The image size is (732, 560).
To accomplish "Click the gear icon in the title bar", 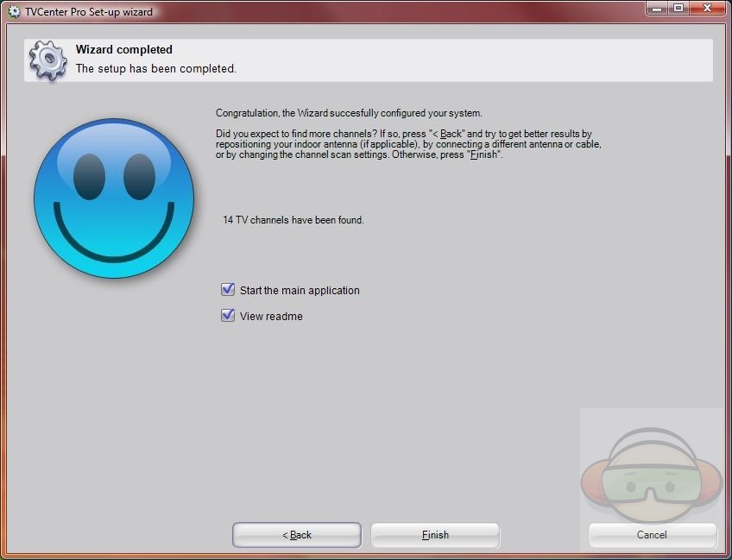I will [x=14, y=12].
